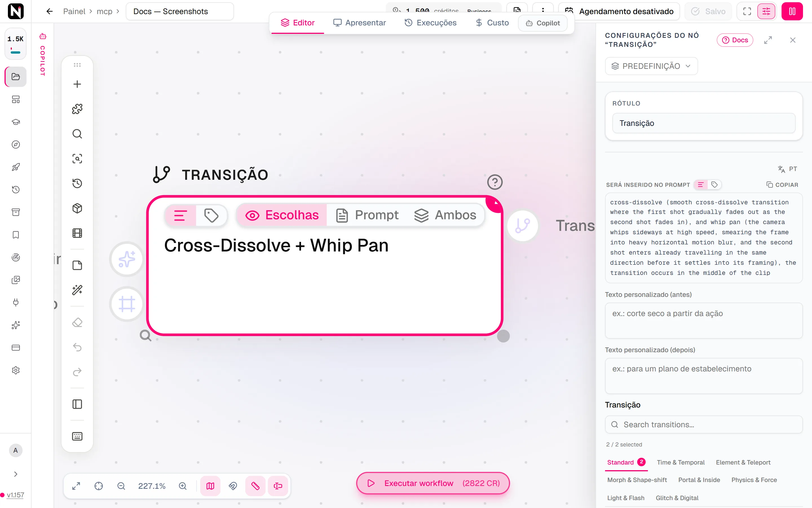Switch to the Execuções tab
Image resolution: width=812 pixels, height=508 pixels.
point(431,23)
